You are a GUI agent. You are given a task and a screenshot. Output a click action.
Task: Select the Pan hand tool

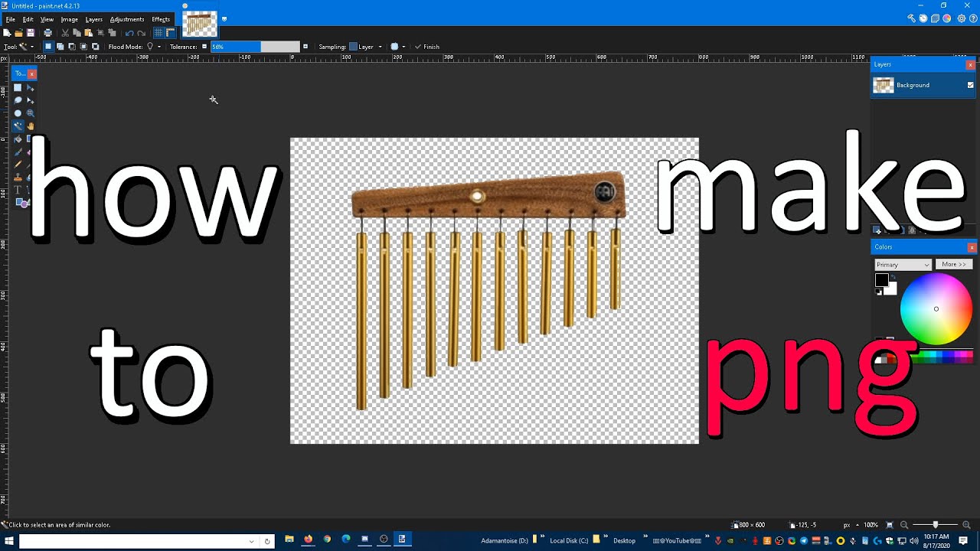(x=30, y=126)
